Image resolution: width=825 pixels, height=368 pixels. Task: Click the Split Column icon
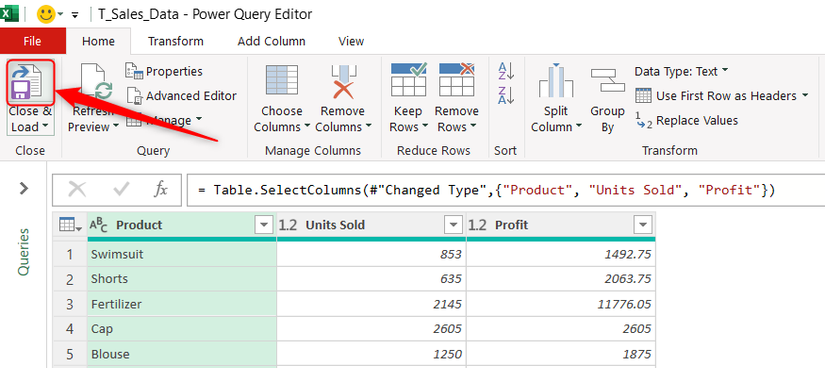[556, 81]
